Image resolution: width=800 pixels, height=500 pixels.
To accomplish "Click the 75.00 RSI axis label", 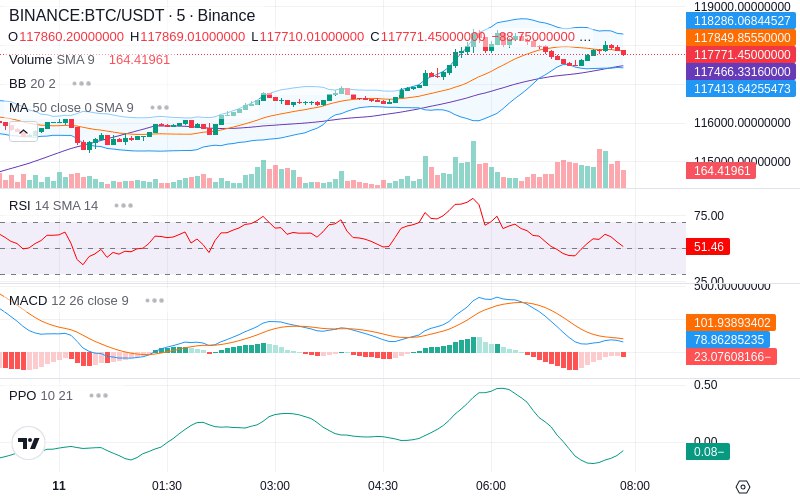I will click(709, 216).
